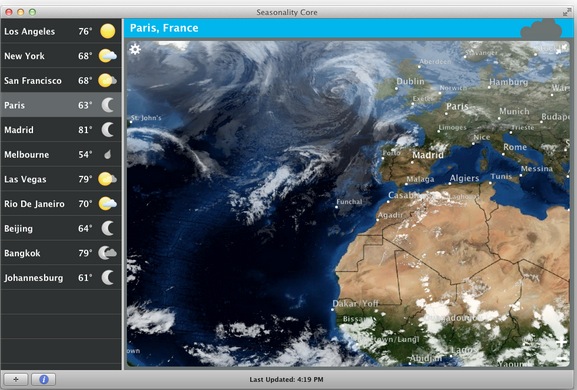Add a location with plus button
This screenshot has width=577, height=390.
click(16, 379)
